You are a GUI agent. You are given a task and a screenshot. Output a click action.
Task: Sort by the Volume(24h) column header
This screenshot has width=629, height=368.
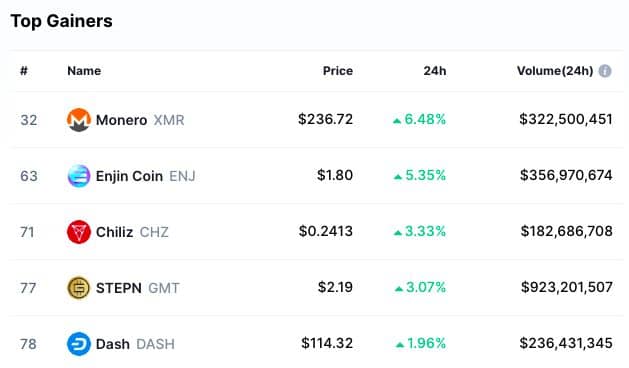[555, 71]
